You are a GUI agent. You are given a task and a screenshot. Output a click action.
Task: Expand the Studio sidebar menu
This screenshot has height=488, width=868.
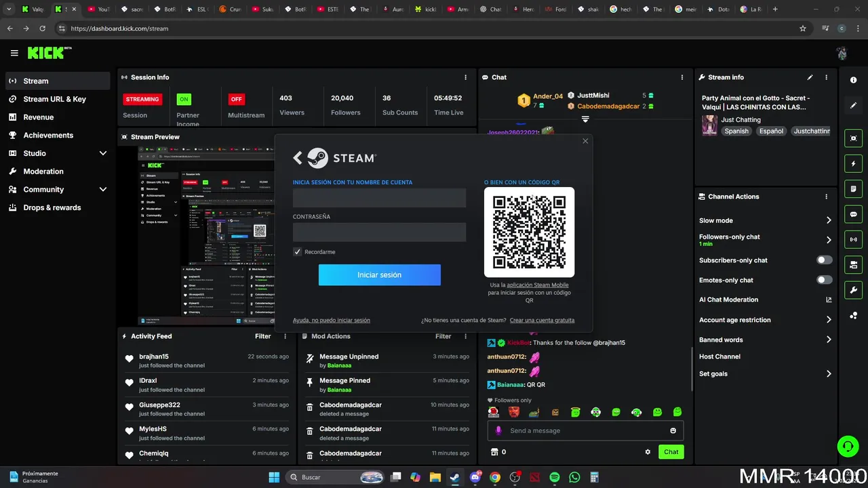click(x=58, y=153)
